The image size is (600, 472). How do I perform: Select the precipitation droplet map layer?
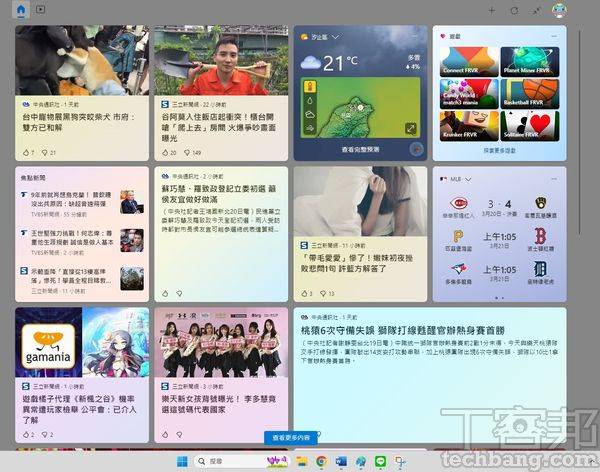[310, 101]
